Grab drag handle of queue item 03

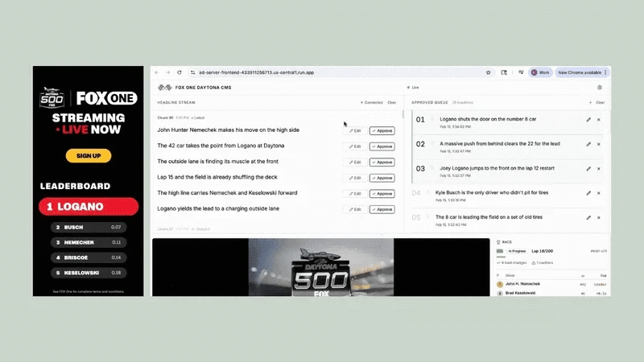432,168
